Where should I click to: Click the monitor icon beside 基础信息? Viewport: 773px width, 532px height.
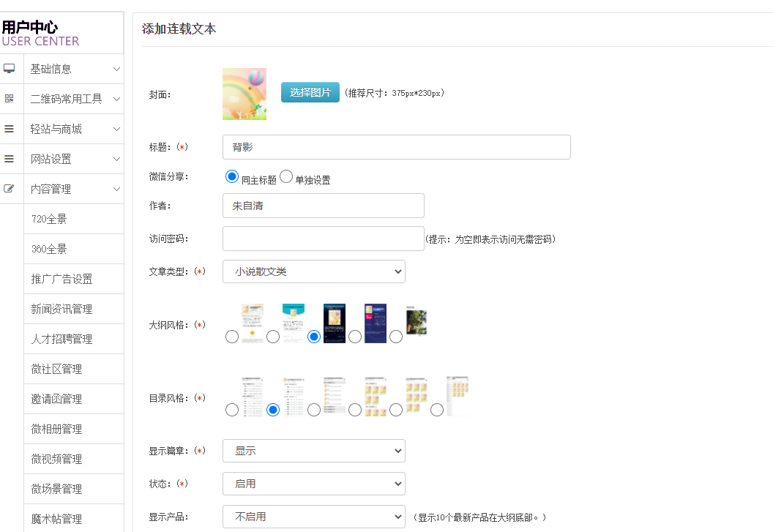click(10, 69)
